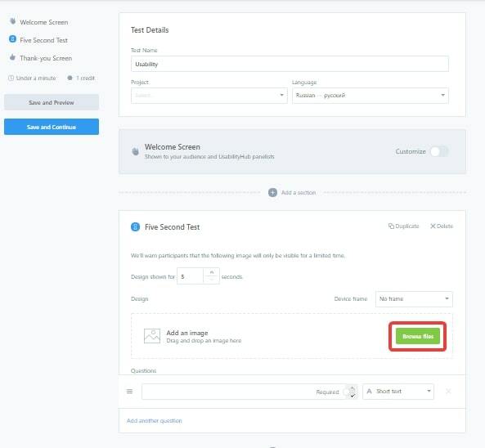Click Add another question link
Image resolution: width=485 pixels, height=448 pixels.
coord(155,420)
